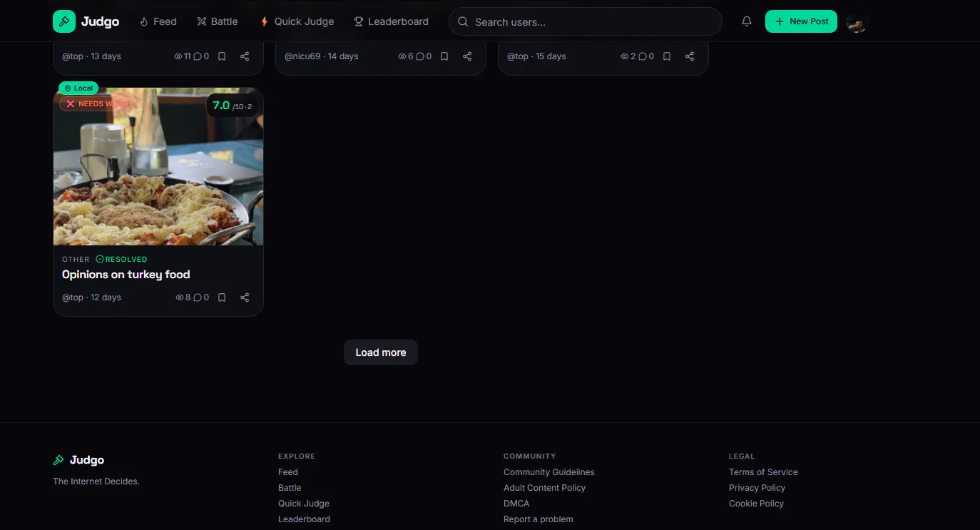
Task: Click the Local badge on the post
Action: click(78, 88)
